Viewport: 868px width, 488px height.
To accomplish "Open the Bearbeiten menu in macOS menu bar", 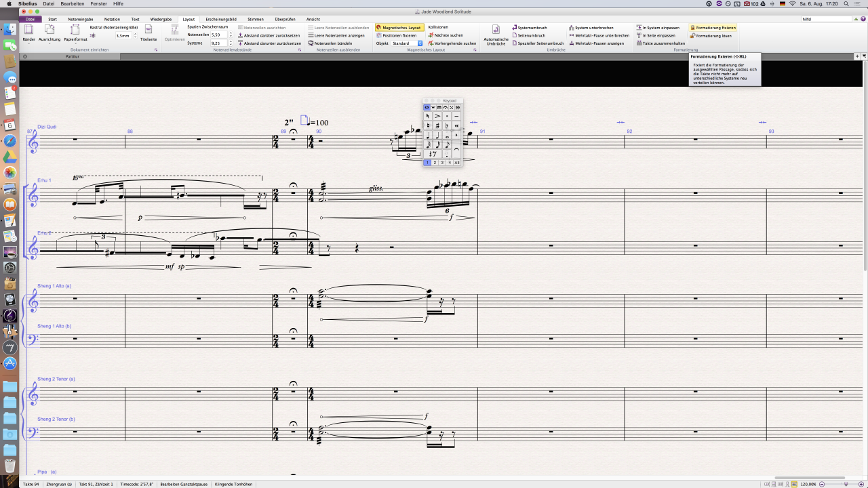I will (x=73, y=3).
